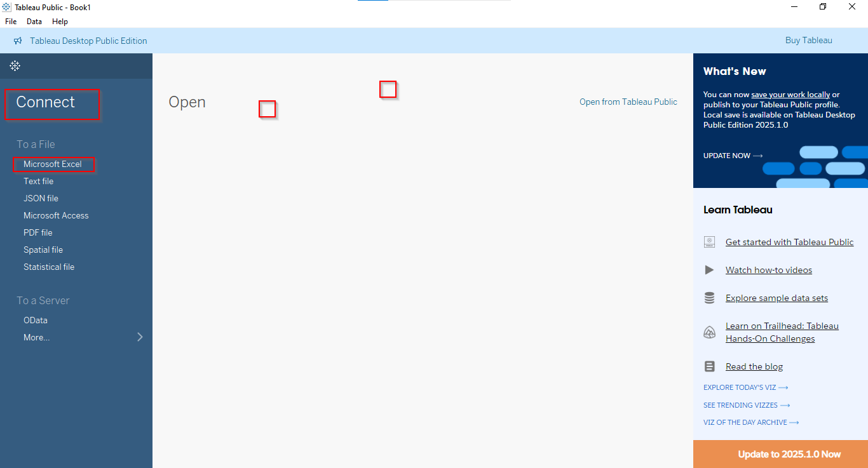Connect to a PDF file
The image size is (868, 468).
[38, 232]
